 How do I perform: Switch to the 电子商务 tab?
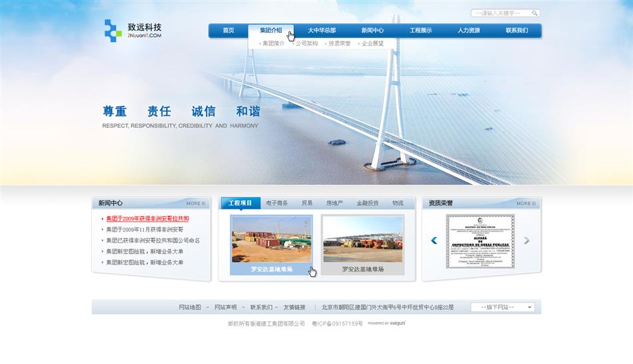tap(277, 203)
